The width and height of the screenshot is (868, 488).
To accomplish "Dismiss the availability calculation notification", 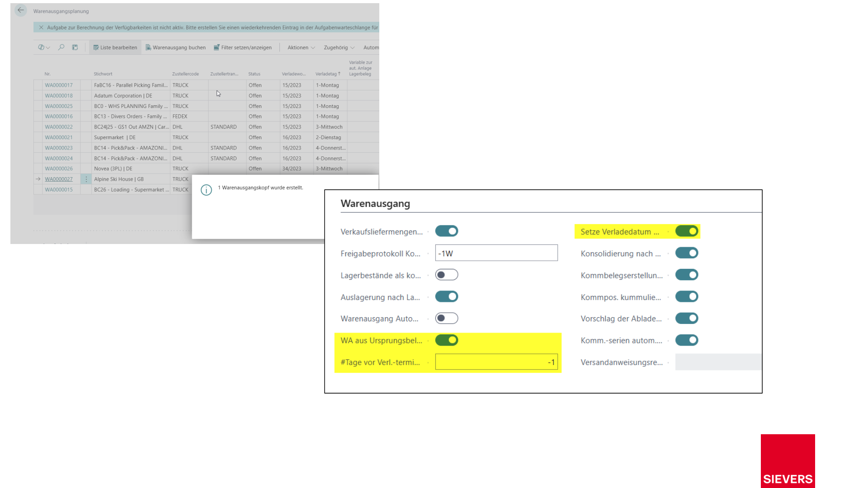I will pyautogui.click(x=41, y=28).
